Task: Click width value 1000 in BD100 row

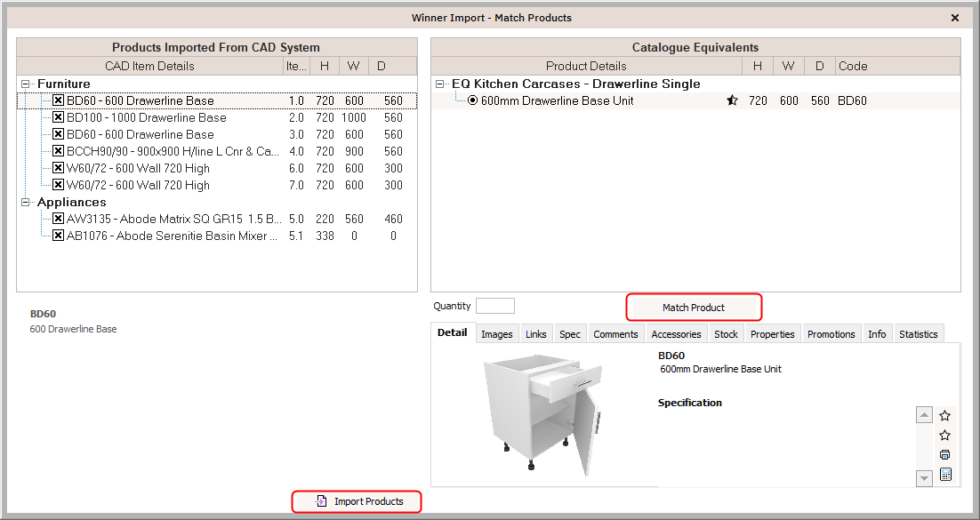Action: pos(354,117)
